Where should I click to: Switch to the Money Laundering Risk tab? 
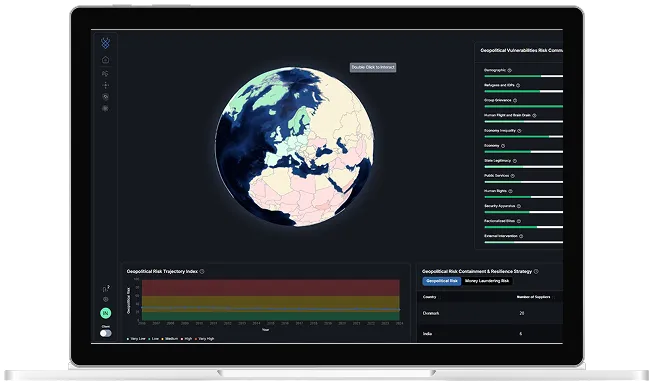487,281
